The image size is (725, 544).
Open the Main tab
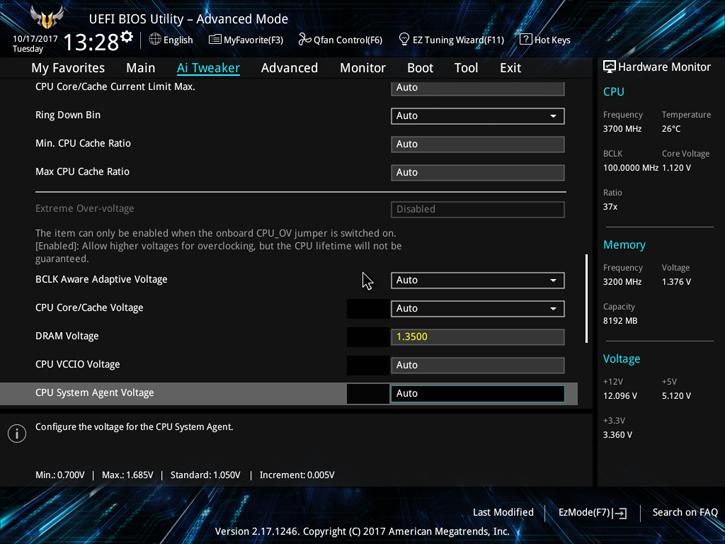click(141, 68)
